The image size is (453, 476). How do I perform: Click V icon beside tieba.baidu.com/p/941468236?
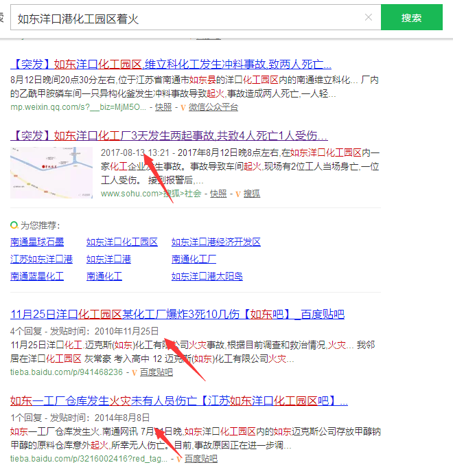click(x=135, y=372)
